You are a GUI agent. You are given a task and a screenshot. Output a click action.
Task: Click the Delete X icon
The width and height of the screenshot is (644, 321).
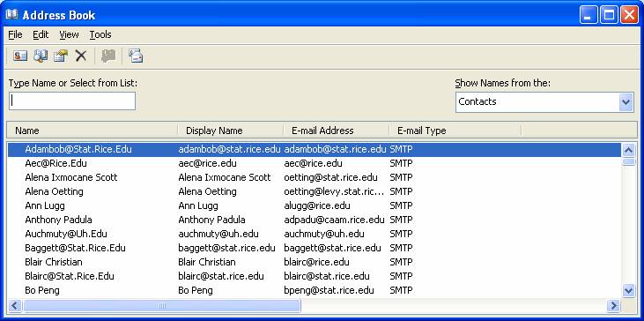[81, 56]
